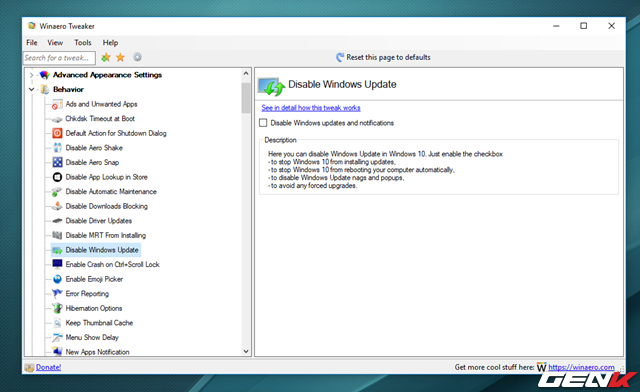640x392 pixels.
Task: Click the Disable Aero Shake icon
Action: tap(57, 148)
